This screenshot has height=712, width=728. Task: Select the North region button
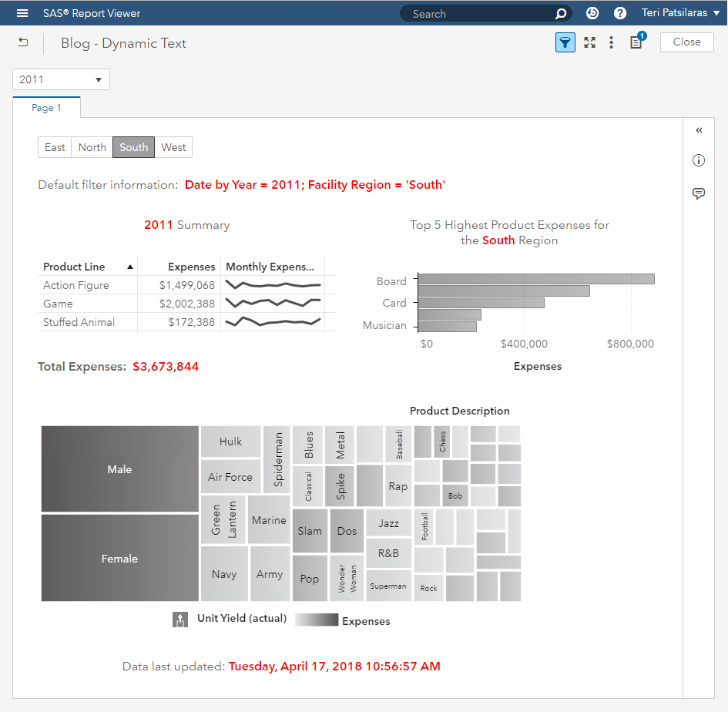click(x=92, y=147)
